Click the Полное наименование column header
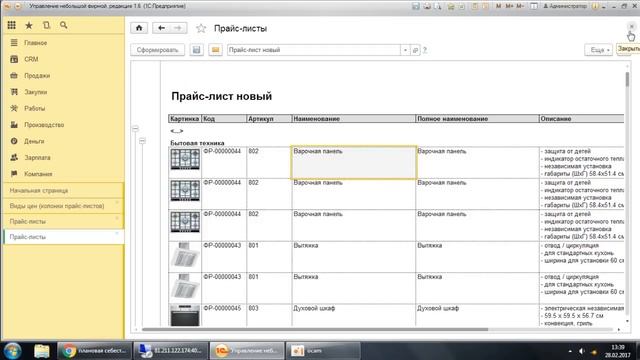 [477, 119]
